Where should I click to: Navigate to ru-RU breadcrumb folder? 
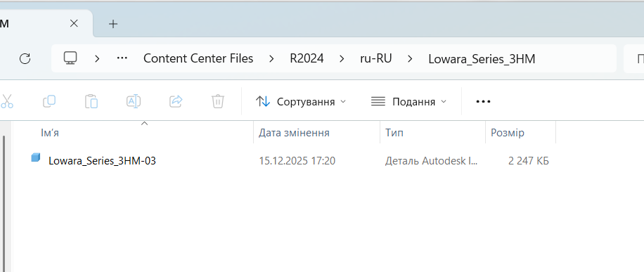click(x=376, y=59)
